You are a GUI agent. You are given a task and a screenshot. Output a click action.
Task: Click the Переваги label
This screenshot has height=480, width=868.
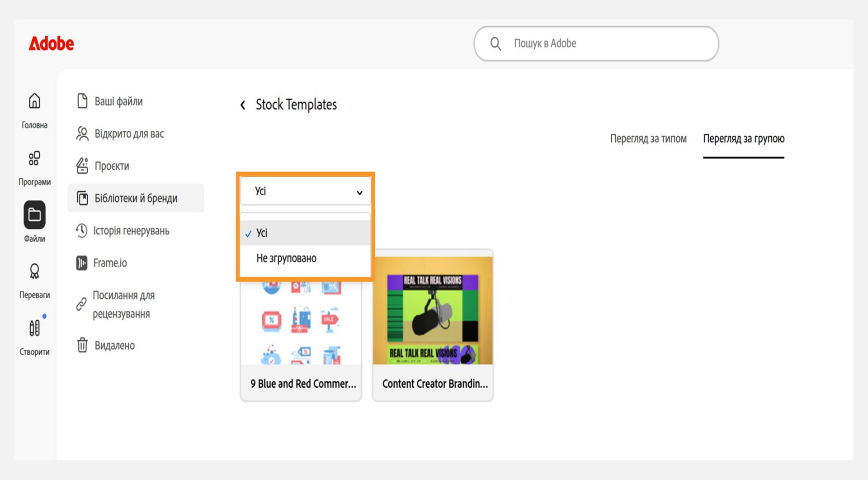point(34,295)
